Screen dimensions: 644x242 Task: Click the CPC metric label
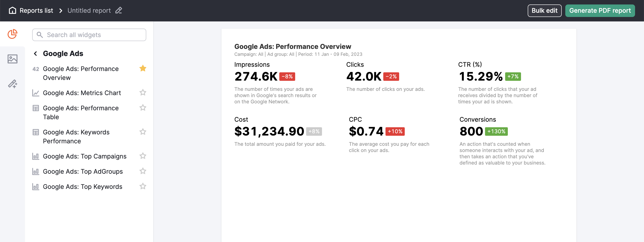(x=355, y=119)
